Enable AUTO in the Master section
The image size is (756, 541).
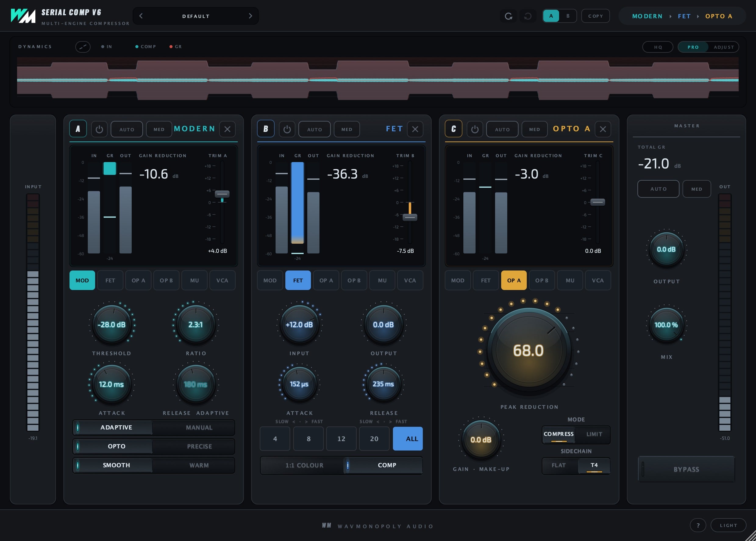658,189
